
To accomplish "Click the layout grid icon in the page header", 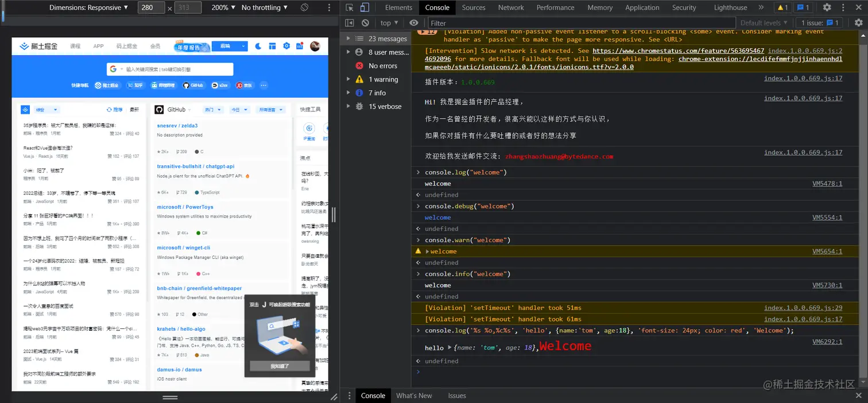I will (x=272, y=46).
